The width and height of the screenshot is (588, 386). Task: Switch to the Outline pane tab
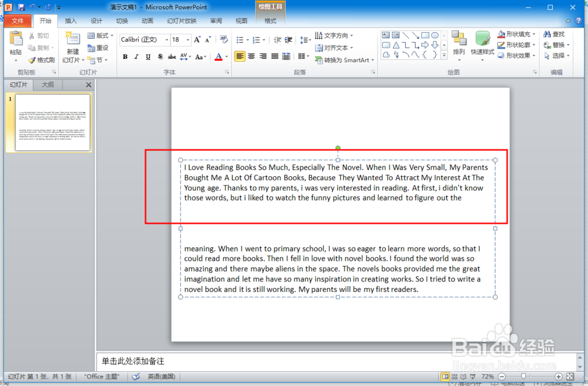[x=48, y=85]
